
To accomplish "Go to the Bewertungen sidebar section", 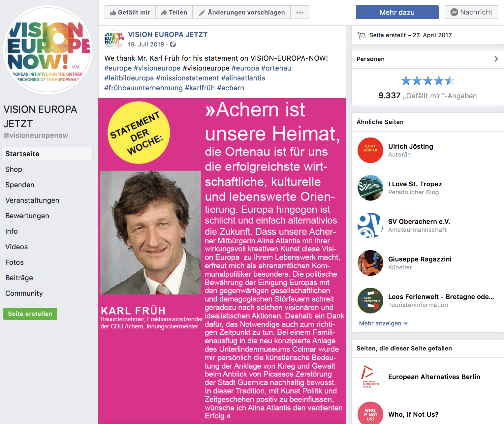I will 27,216.
